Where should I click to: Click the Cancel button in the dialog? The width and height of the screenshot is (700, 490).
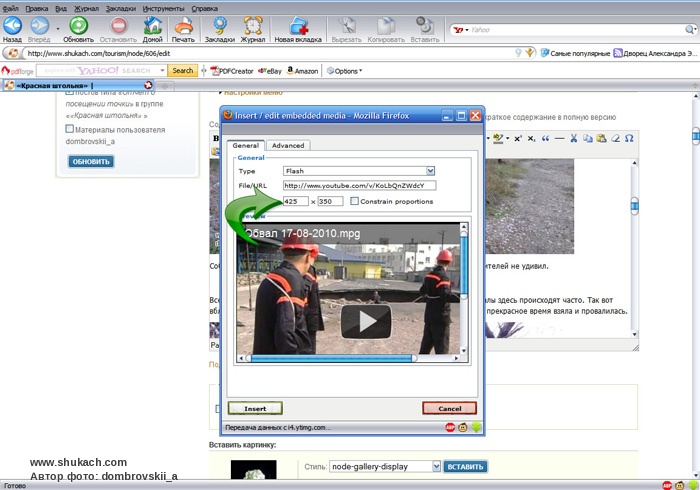click(450, 408)
